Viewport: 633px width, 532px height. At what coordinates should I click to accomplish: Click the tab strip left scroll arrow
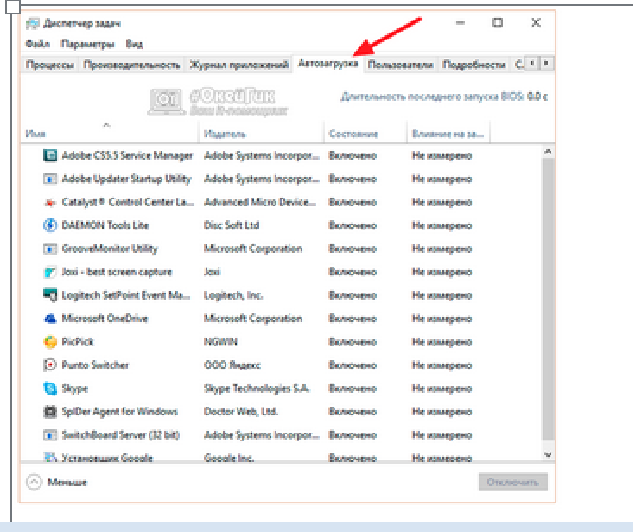point(532,63)
